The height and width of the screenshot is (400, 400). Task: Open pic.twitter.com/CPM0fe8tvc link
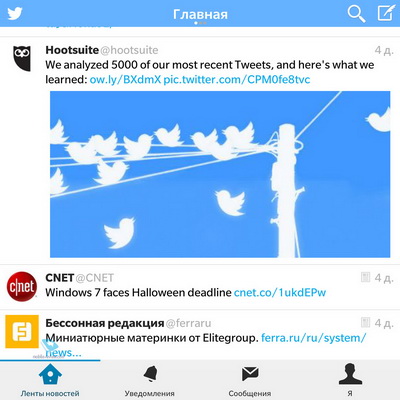pyautogui.click(x=237, y=80)
